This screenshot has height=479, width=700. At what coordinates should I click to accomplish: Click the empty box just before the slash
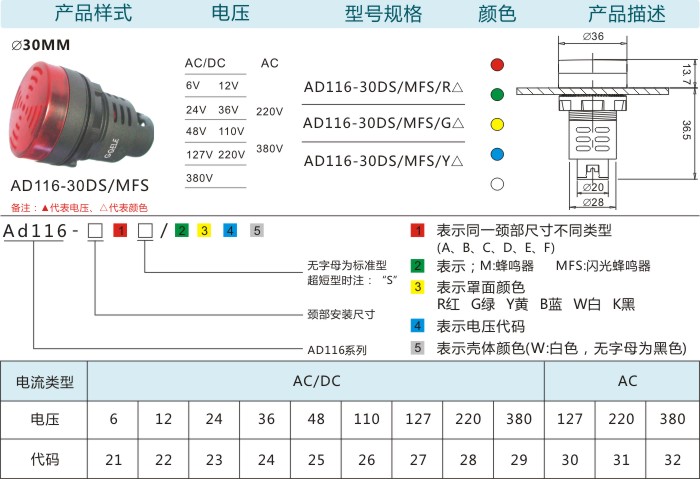(145, 232)
